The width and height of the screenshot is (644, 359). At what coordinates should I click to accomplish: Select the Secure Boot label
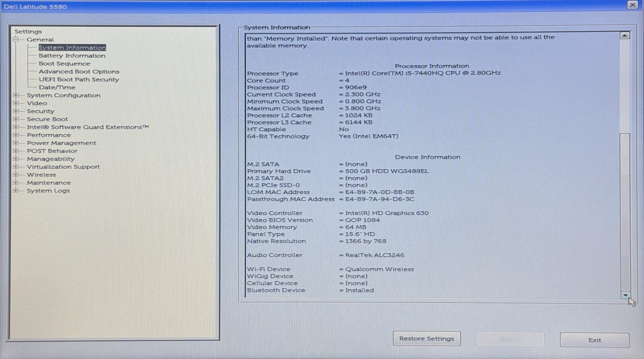coord(47,119)
